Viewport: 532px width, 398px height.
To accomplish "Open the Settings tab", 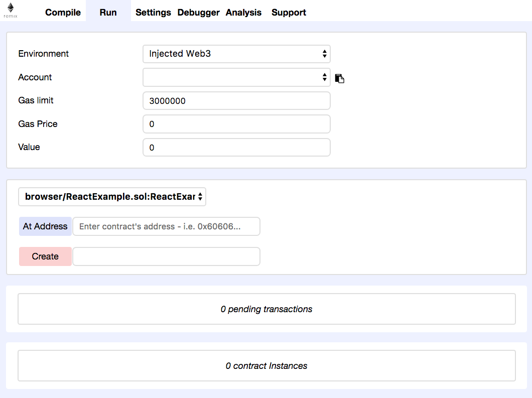I will click(x=153, y=13).
